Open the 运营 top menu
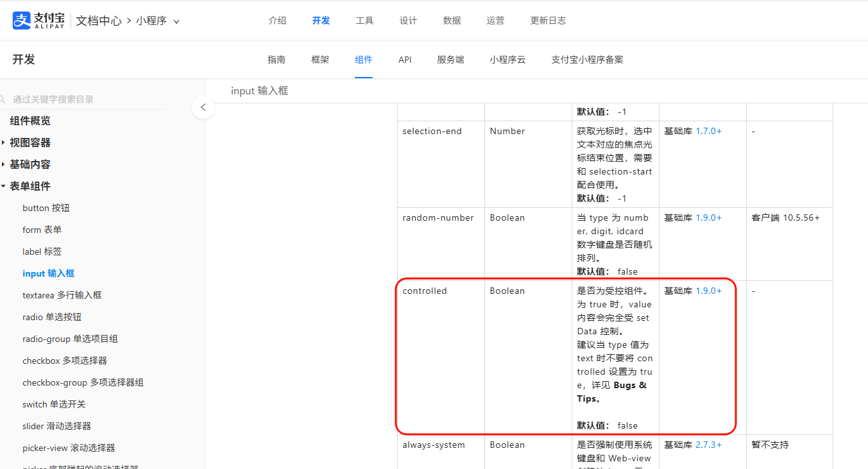868x469 pixels. 495,21
